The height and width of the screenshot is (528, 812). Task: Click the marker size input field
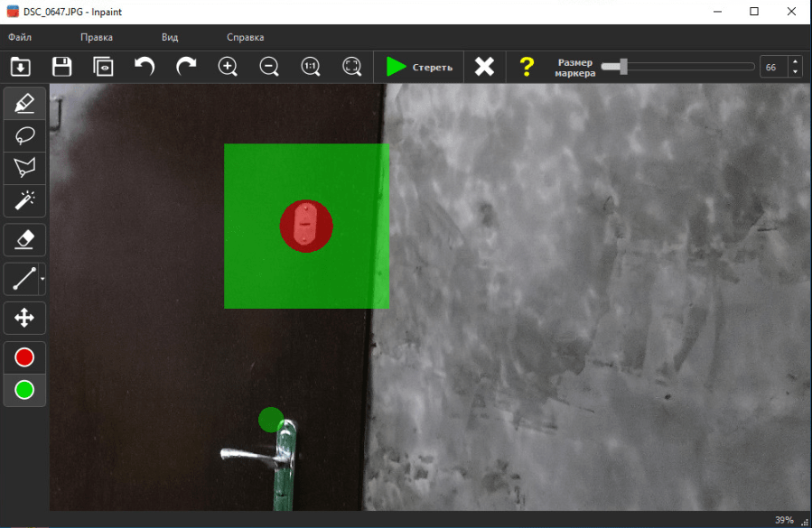tap(773, 67)
